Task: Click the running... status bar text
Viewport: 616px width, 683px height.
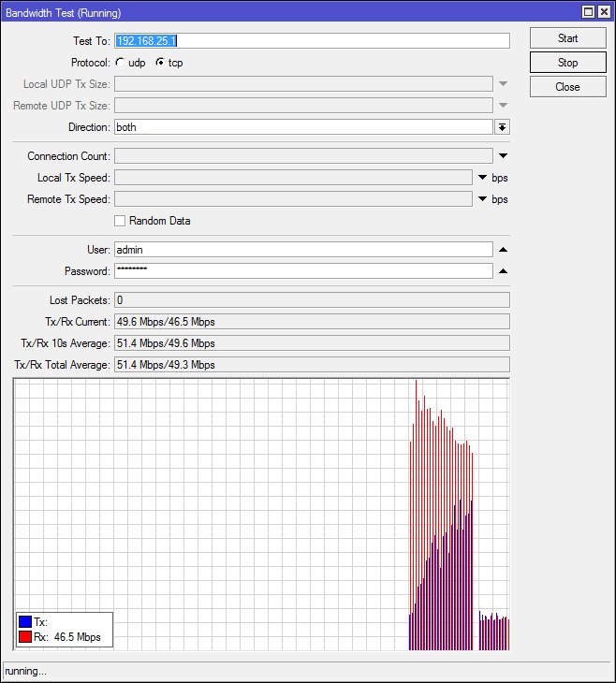Action: pos(25,671)
